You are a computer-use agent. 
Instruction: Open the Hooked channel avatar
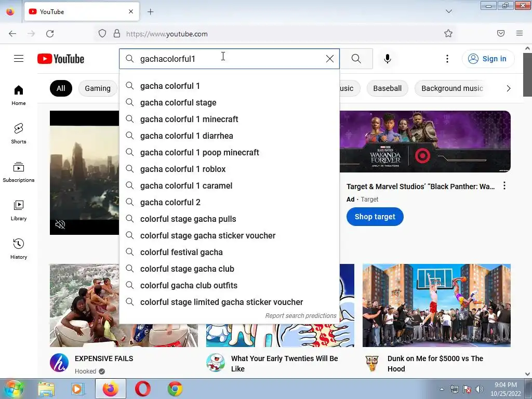point(59,363)
